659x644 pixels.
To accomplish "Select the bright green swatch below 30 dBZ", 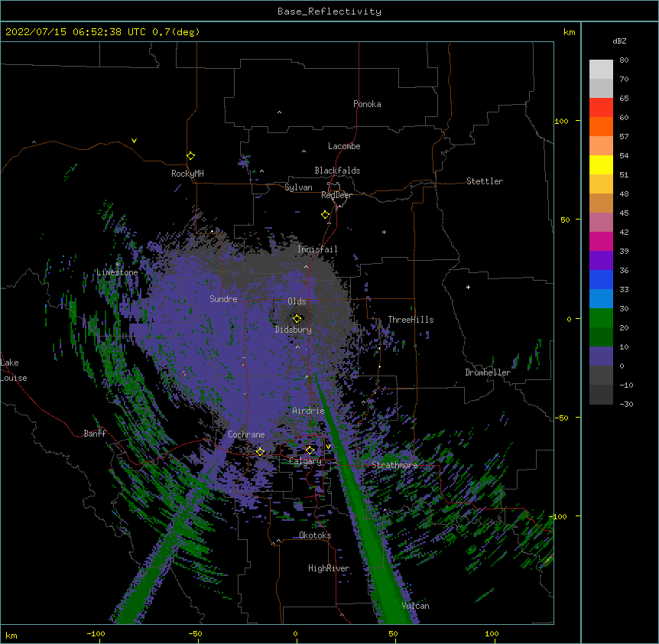I will [601, 318].
